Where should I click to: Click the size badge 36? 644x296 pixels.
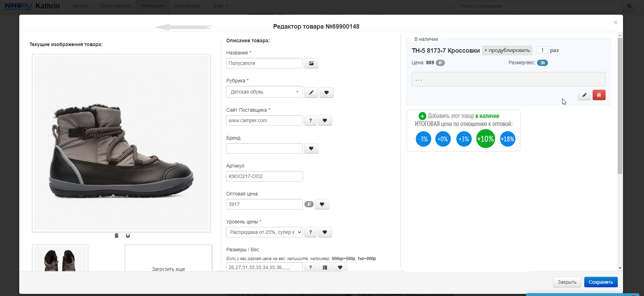pos(542,63)
